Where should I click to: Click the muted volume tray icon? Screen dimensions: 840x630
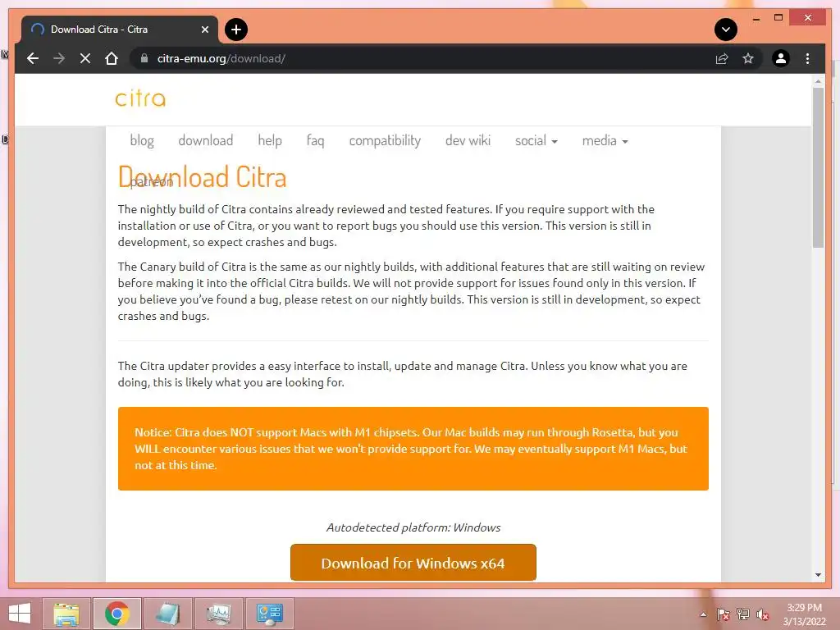coord(763,614)
